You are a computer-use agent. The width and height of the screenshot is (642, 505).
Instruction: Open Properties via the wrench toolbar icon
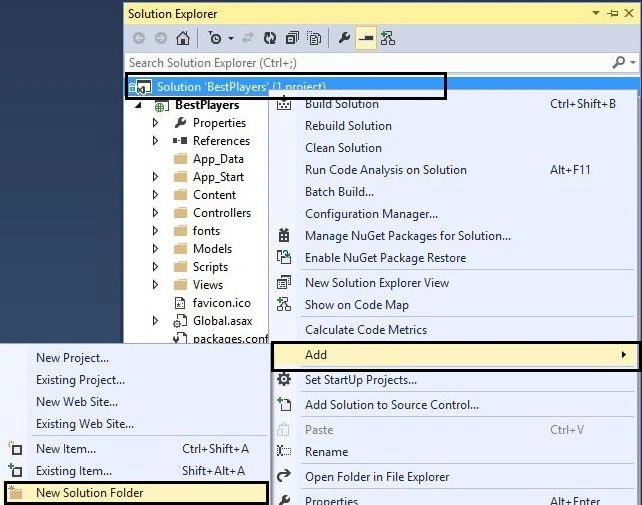344,38
